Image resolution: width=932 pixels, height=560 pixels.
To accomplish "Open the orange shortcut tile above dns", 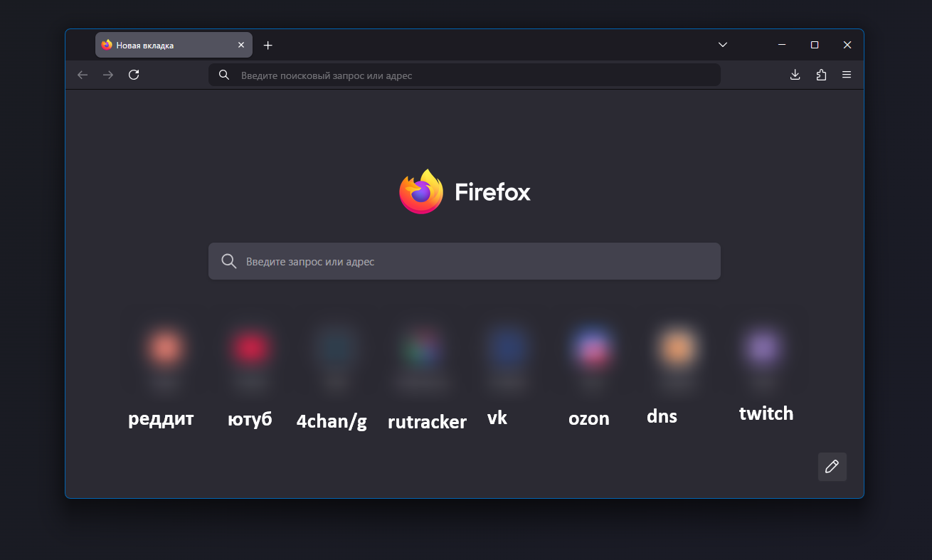I will click(677, 349).
